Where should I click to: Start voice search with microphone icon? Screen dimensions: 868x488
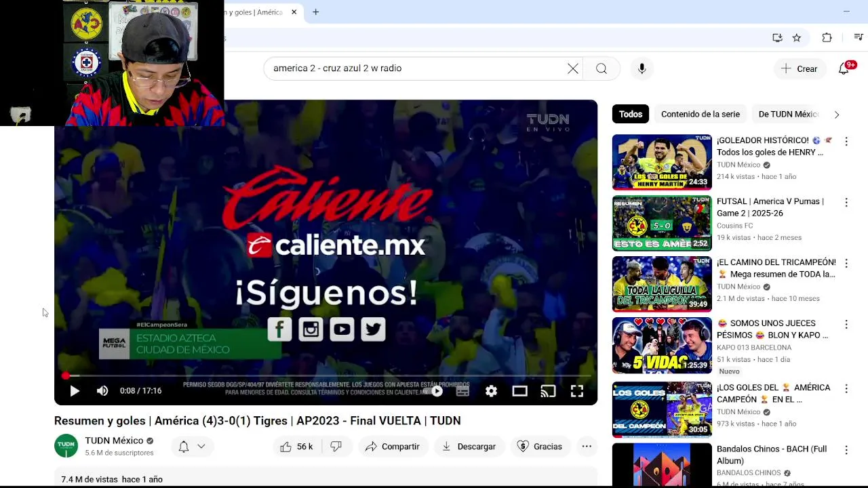coord(642,68)
